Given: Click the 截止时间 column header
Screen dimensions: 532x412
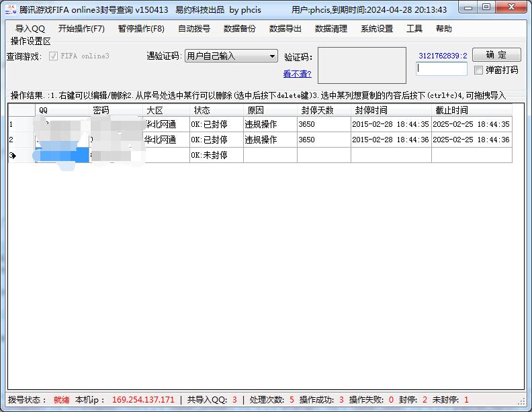Looking at the screenshot, I should point(472,110).
